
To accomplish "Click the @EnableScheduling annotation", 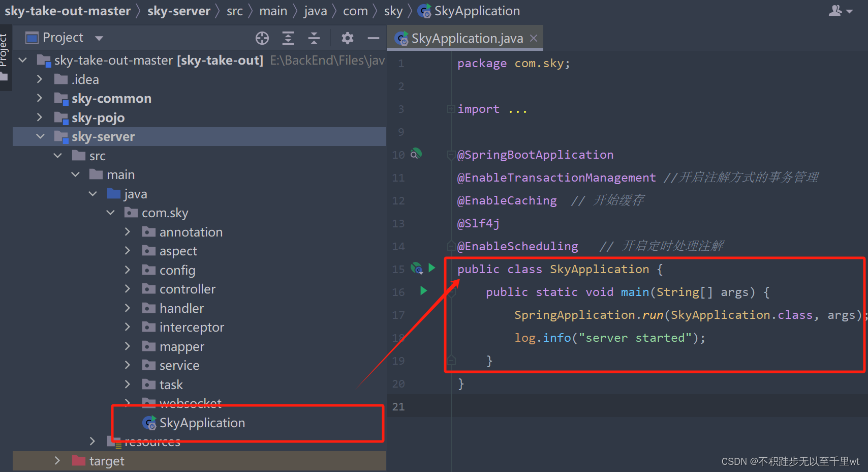I will [x=517, y=246].
